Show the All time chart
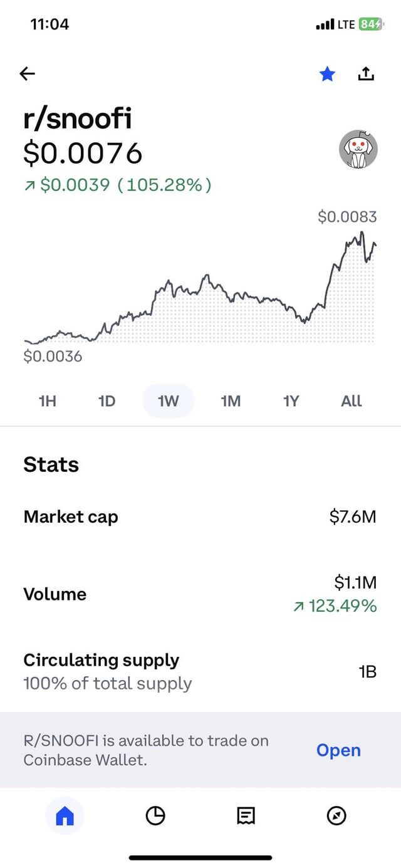 pyautogui.click(x=352, y=400)
